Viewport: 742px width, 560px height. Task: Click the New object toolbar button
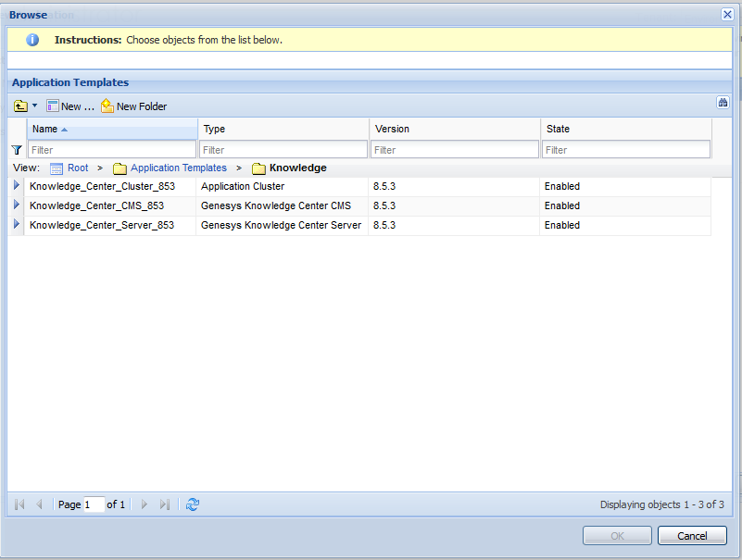click(x=70, y=106)
